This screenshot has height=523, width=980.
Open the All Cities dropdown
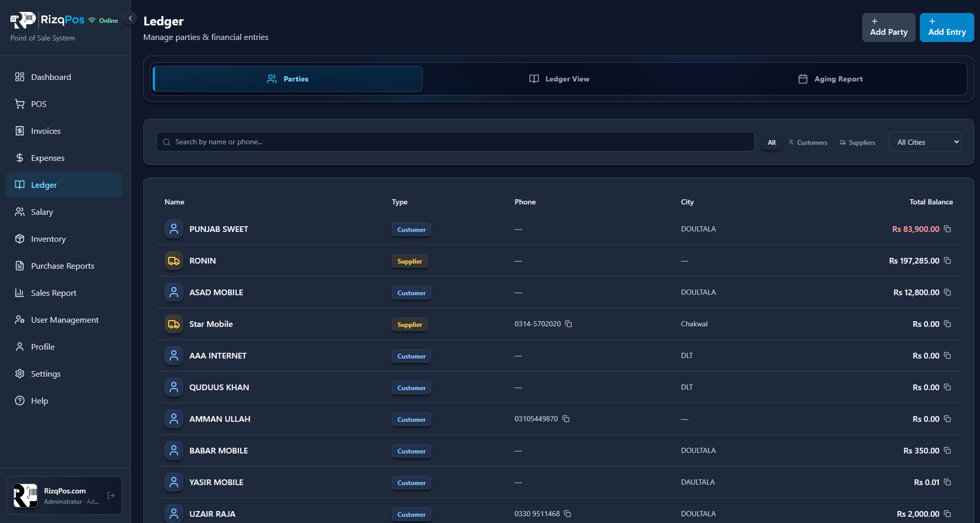[925, 142]
